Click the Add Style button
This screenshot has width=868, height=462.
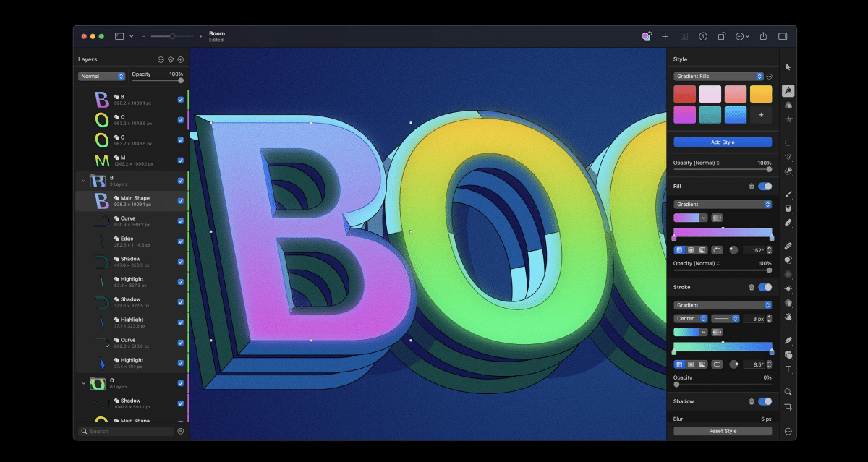coord(722,142)
